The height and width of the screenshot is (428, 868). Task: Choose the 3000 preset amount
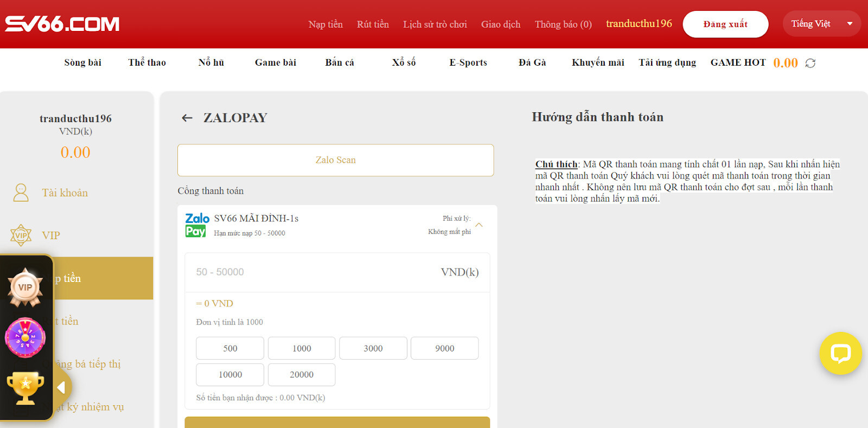373,348
